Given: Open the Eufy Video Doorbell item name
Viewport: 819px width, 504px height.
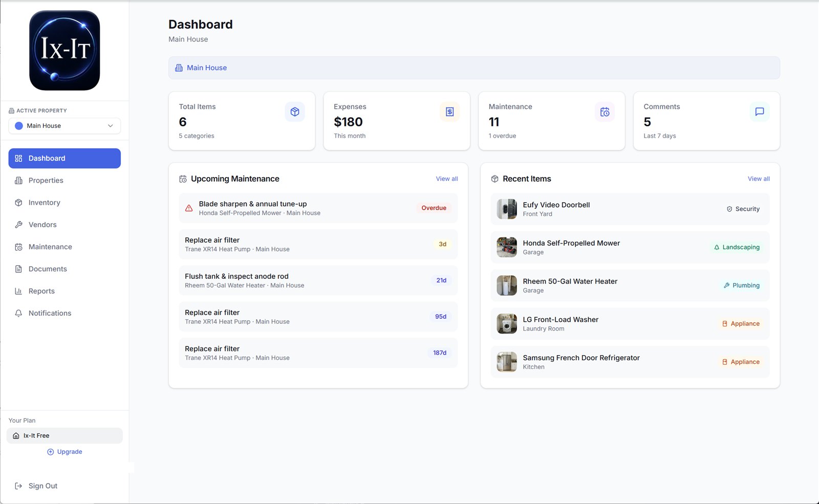Looking at the screenshot, I should pos(556,205).
